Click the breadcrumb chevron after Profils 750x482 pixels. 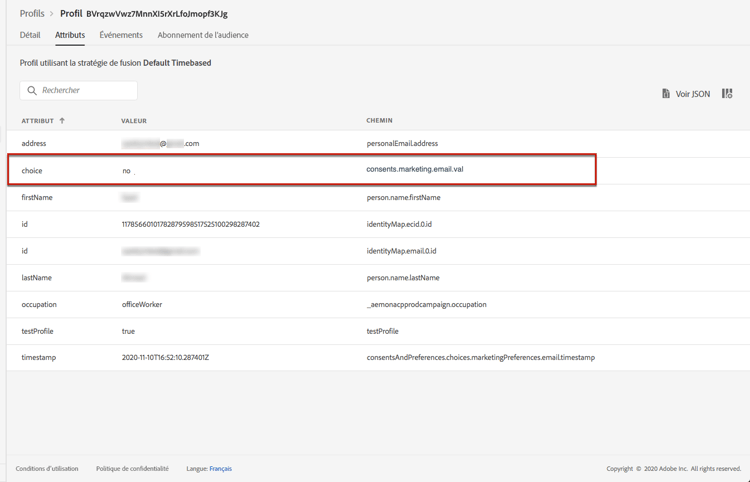pyautogui.click(x=52, y=14)
